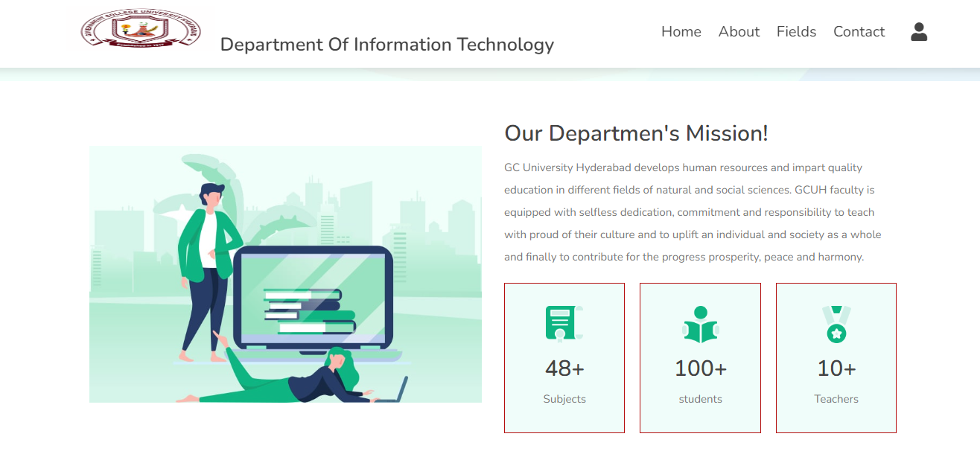
Task: Go to the Home page
Action: [681, 31]
